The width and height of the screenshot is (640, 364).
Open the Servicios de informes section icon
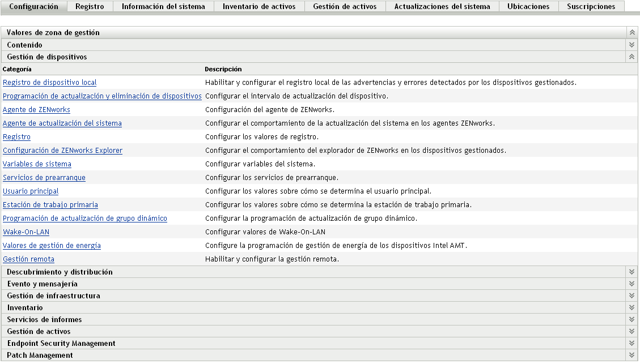tap(631, 319)
